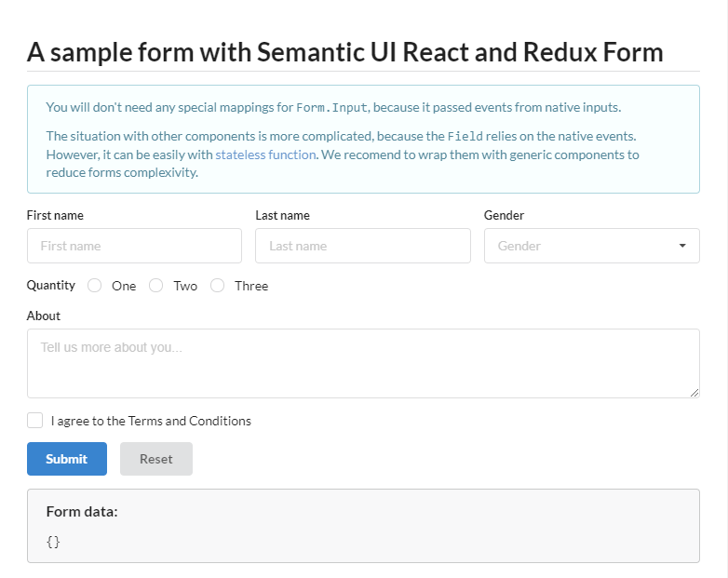Click the Last name label
The image size is (728, 578).
[x=282, y=215]
